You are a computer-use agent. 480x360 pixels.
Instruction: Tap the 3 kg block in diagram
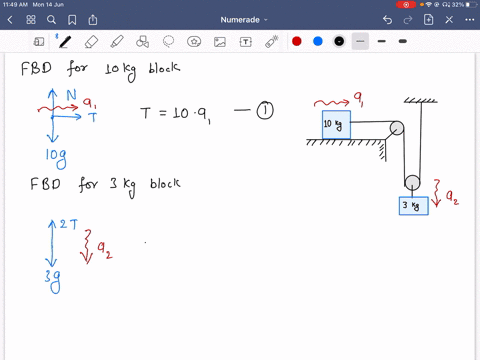414,206
